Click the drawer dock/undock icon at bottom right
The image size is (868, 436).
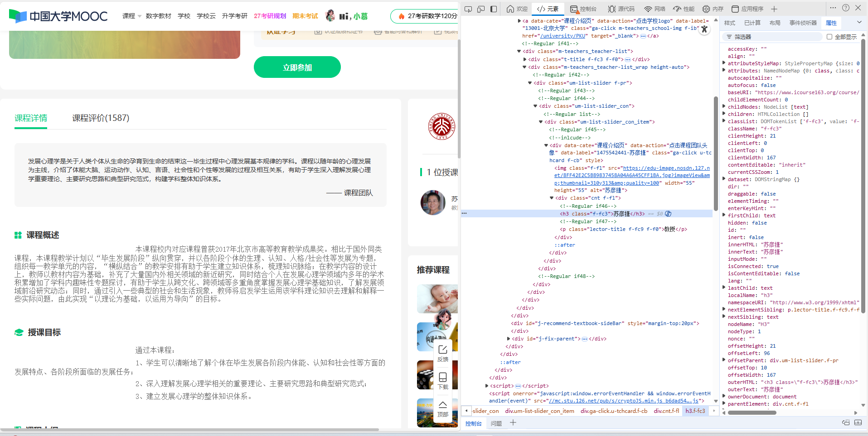pos(846,422)
